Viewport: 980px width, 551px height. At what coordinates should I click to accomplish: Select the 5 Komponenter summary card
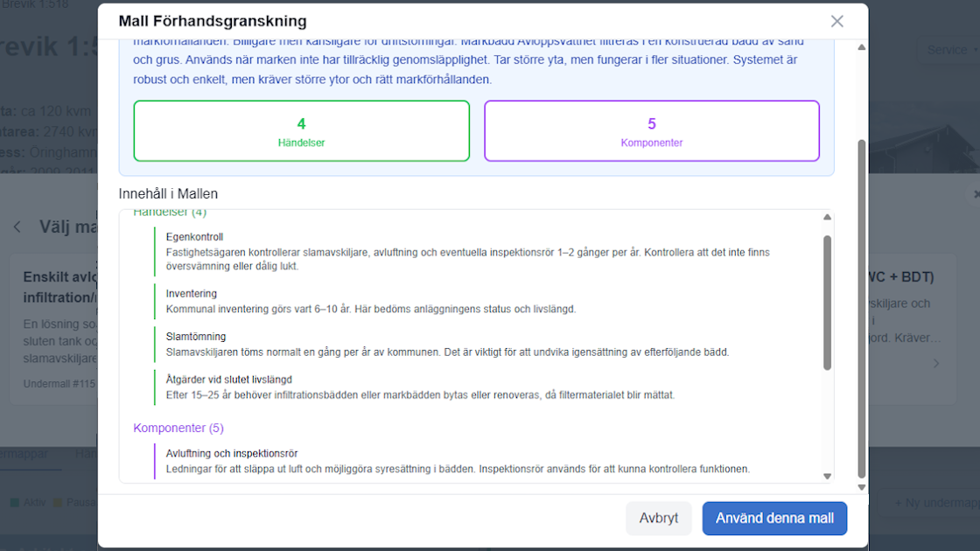click(651, 130)
